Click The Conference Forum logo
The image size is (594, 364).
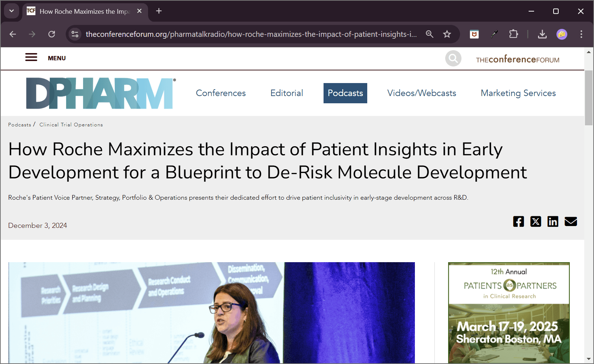point(517,59)
